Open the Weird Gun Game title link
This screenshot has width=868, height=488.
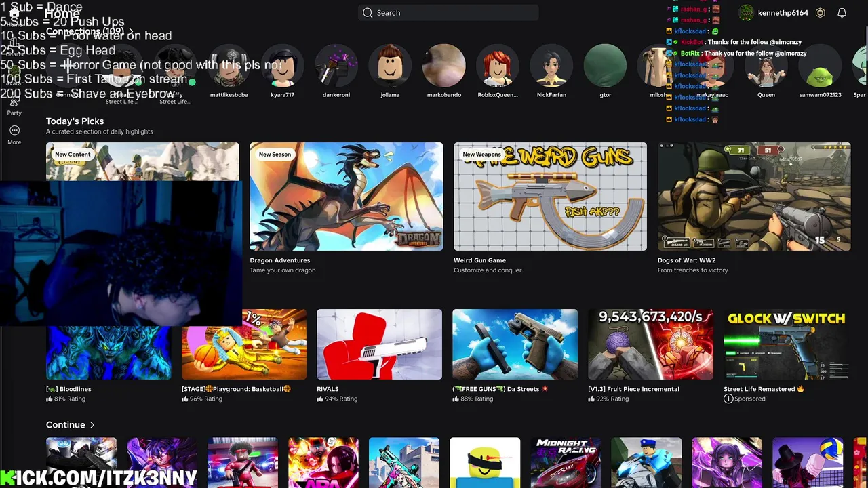(x=479, y=260)
